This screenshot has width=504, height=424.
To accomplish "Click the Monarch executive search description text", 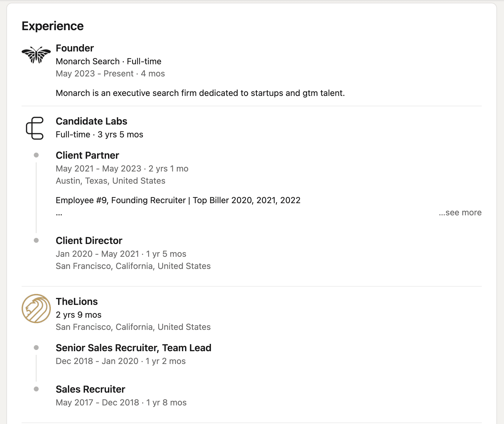I will (200, 93).
